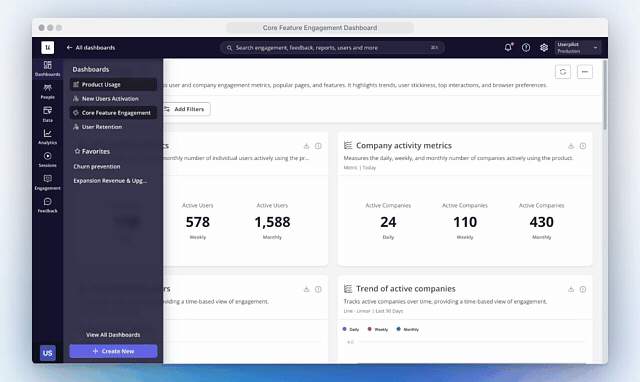Open the People section in the sidebar
The width and height of the screenshot is (640, 382).
coord(47,91)
